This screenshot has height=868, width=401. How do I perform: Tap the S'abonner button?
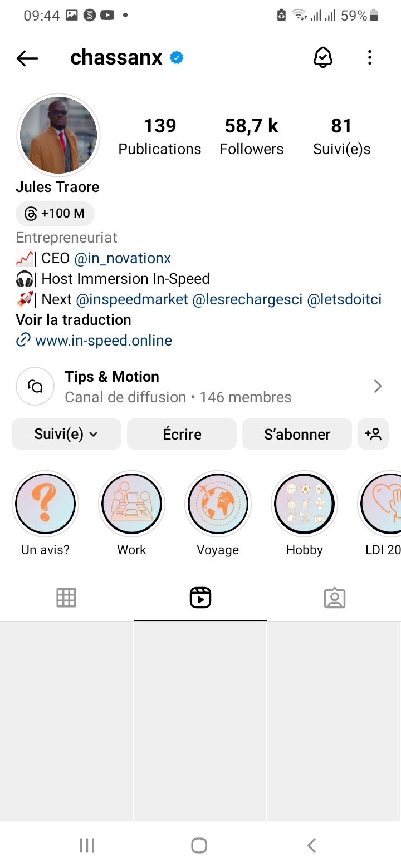pyautogui.click(x=297, y=434)
